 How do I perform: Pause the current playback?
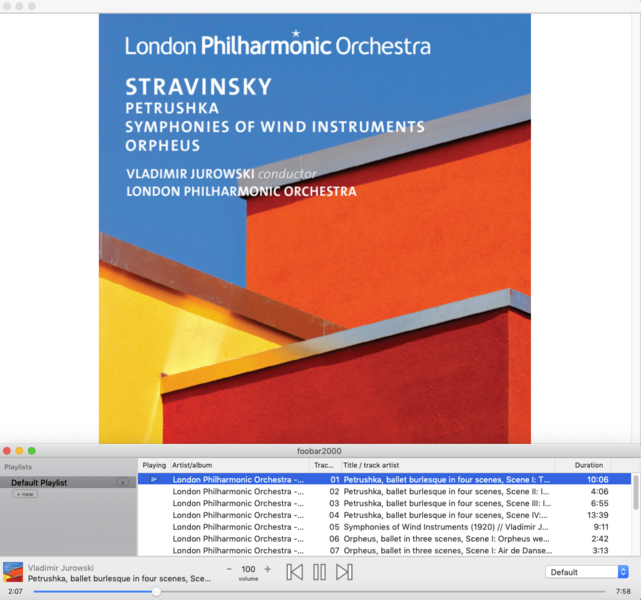(x=320, y=572)
